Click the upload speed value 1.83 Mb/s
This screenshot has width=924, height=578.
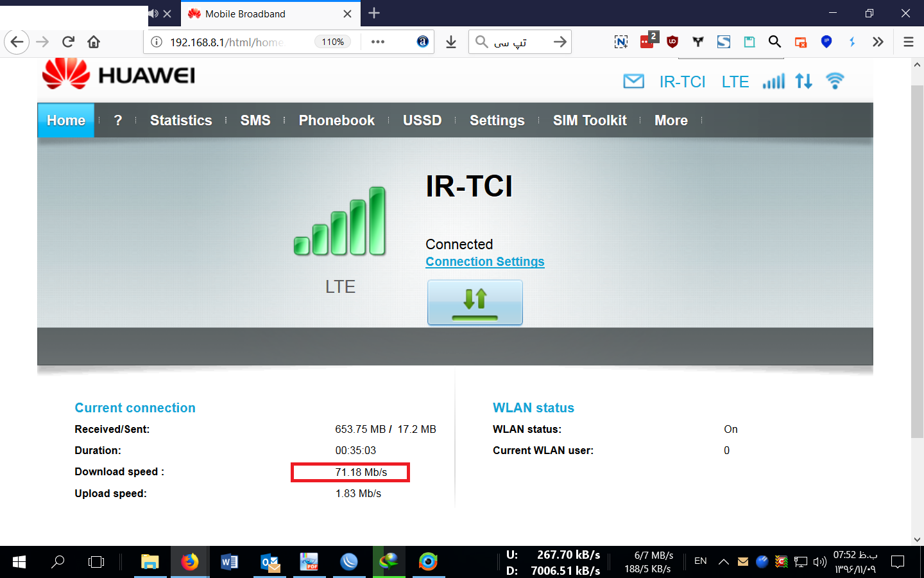pyautogui.click(x=358, y=493)
